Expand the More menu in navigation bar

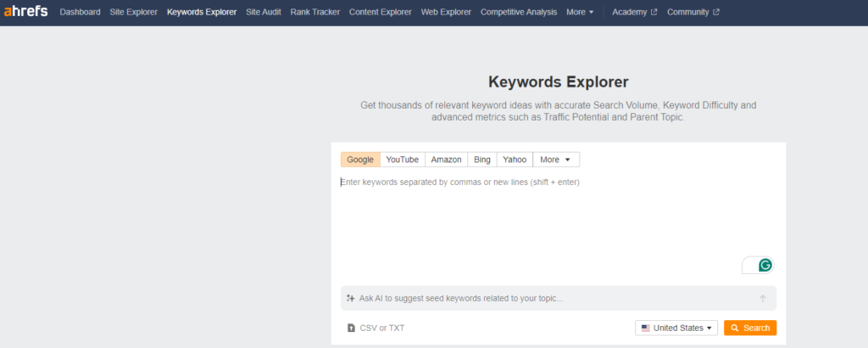[580, 12]
